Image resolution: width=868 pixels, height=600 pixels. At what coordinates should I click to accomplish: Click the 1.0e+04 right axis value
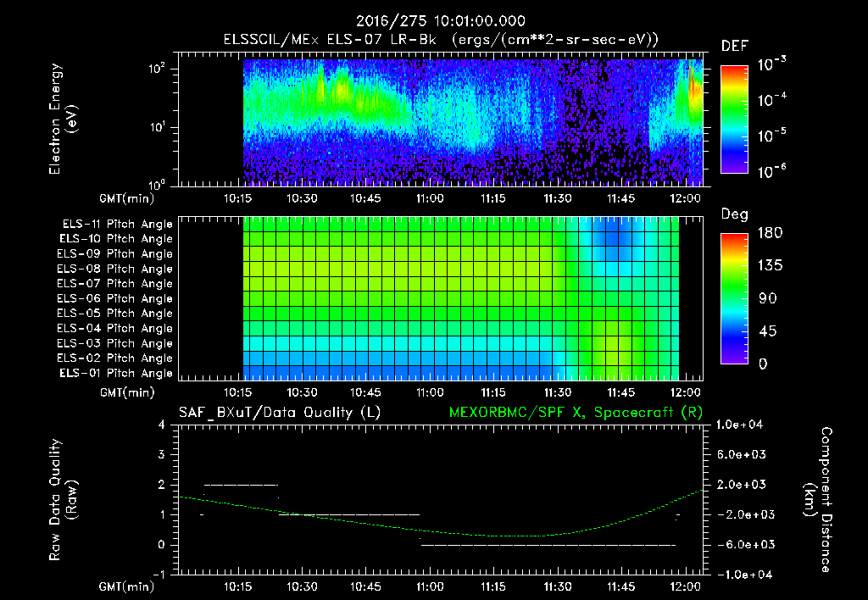[x=739, y=425]
